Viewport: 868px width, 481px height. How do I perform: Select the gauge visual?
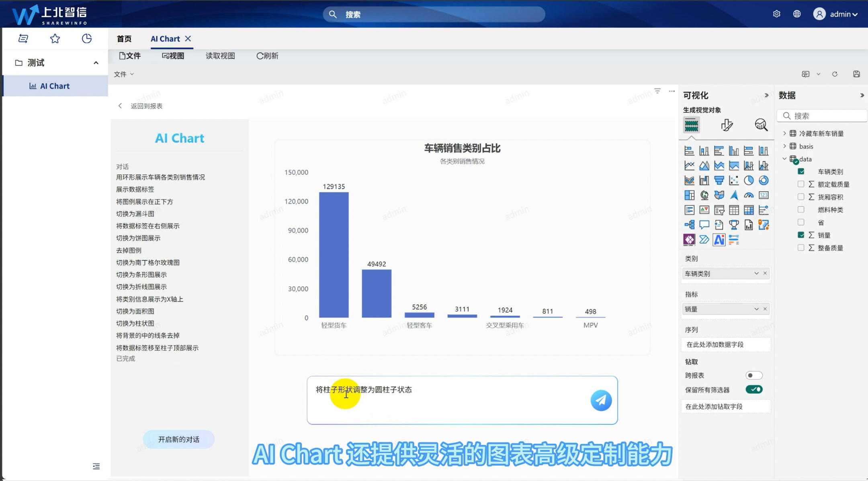748,195
